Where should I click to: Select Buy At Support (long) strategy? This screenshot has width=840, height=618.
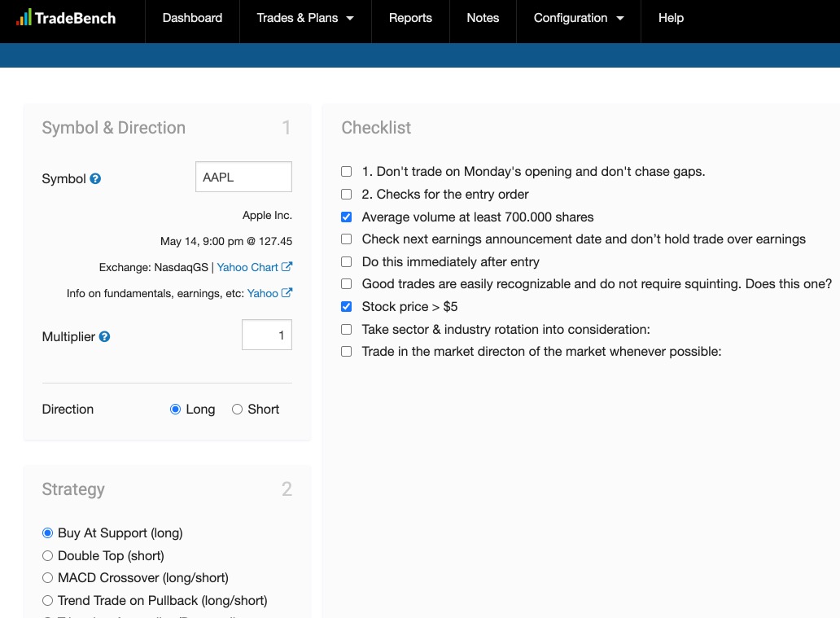tap(48, 533)
